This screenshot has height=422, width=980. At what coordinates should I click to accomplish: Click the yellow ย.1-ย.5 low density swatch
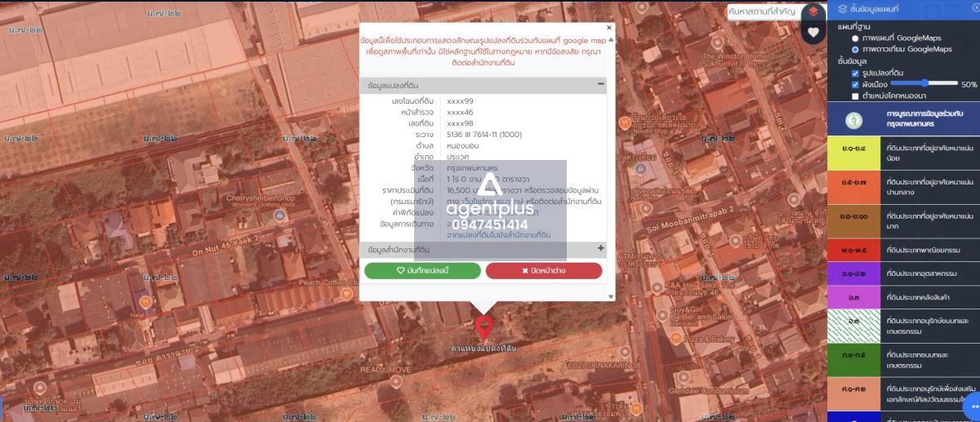tap(854, 154)
